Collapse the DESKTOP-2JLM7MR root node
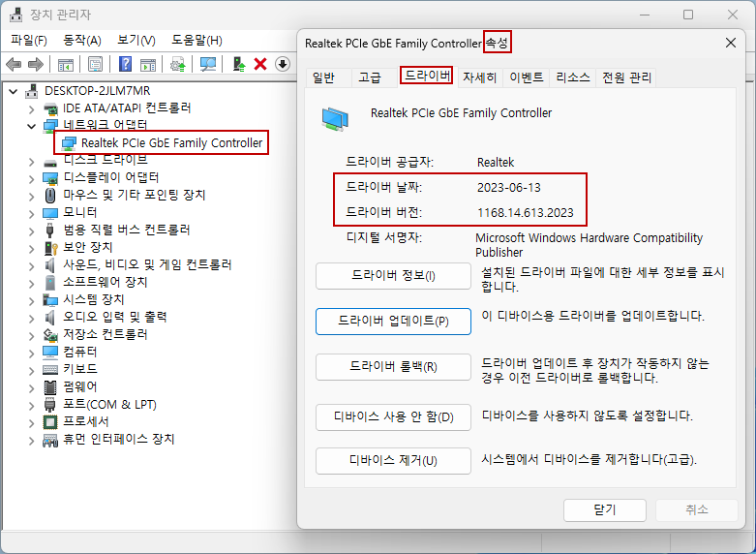The height and width of the screenshot is (554, 756). 14,91
